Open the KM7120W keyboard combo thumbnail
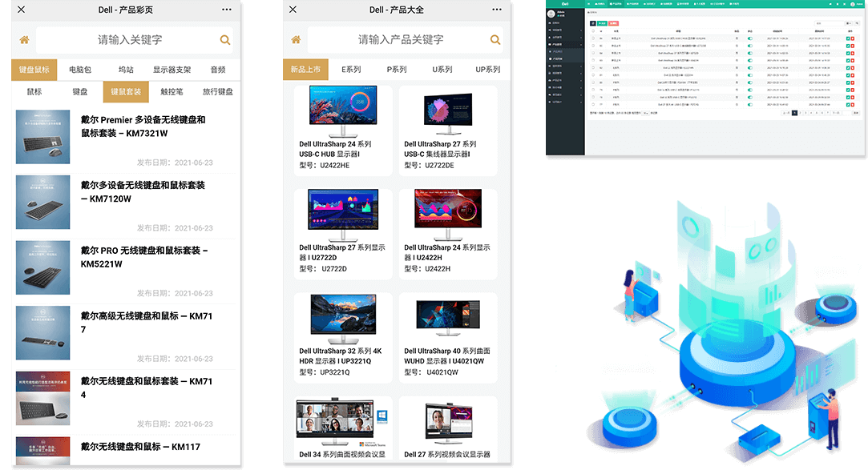This screenshot has width=868, height=474. click(43, 203)
